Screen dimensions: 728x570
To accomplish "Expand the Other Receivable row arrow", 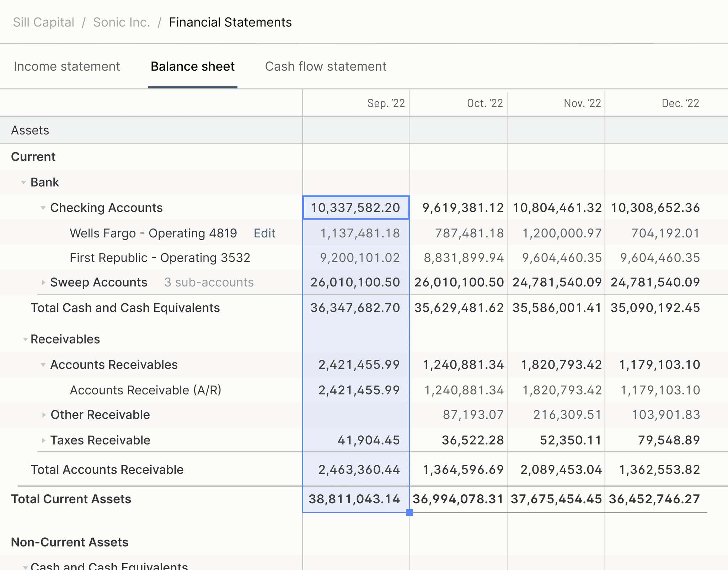I will (x=44, y=415).
